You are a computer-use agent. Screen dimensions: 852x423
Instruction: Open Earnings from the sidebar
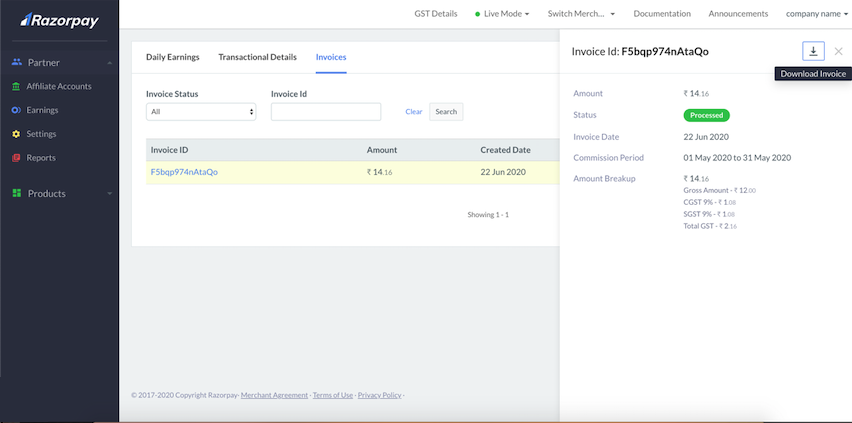pyautogui.click(x=42, y=110)
